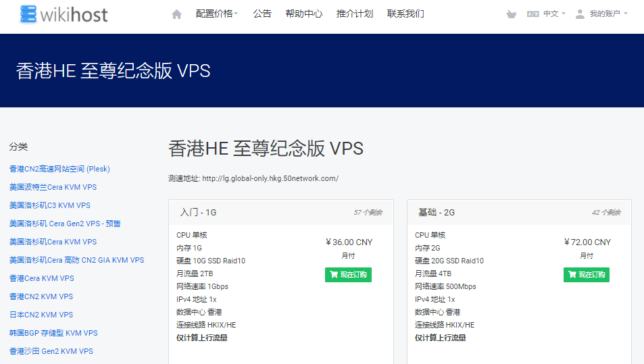The image size is (644, 364).
Task: Expand the 我的账户 account dropdown
Action: click(x=609, y=14)
